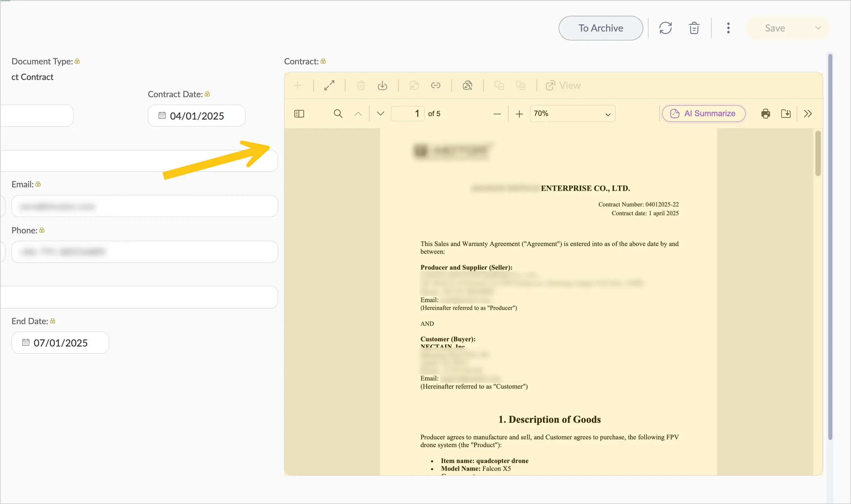Image resolution: width=851 pixels, height=504 pixels.
Task: Go to the previous PDF page
Action: point(358,114)
